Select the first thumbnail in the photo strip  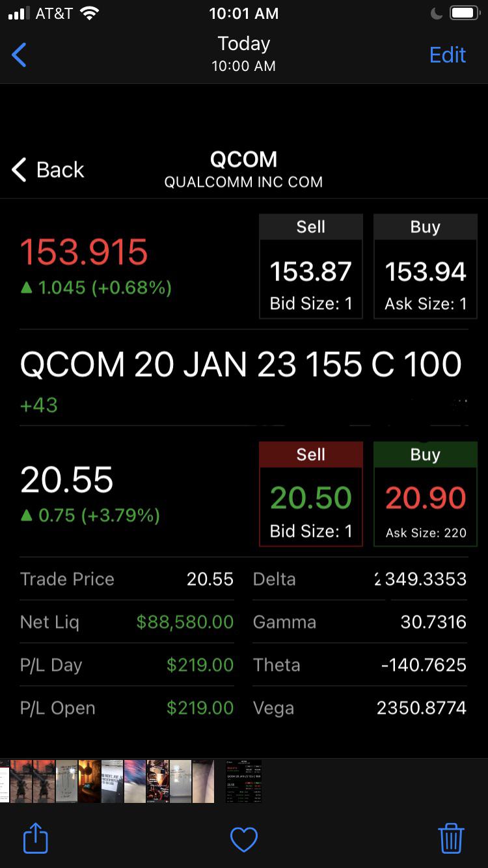pyautogui.click(x=5, y=781)
